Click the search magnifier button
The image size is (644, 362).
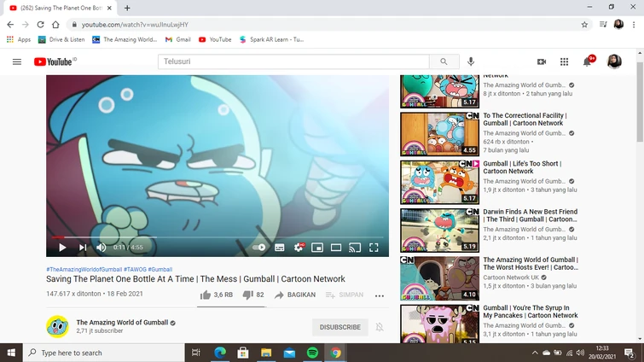click(x=444, y=61)
